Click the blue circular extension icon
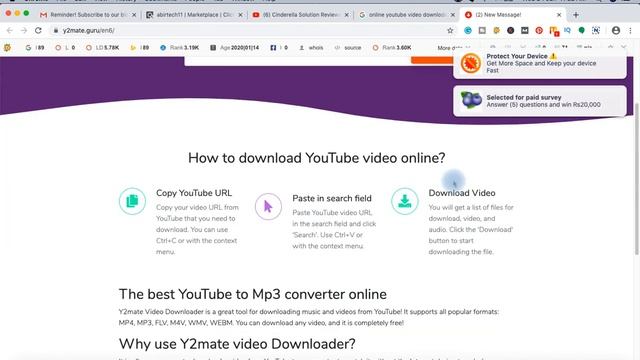 point(468,30)
